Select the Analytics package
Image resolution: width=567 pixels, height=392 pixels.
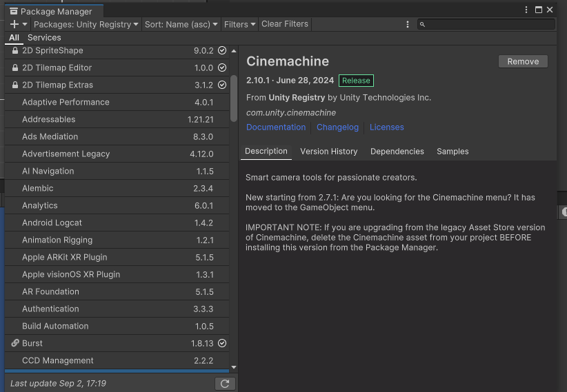point(117,205)
